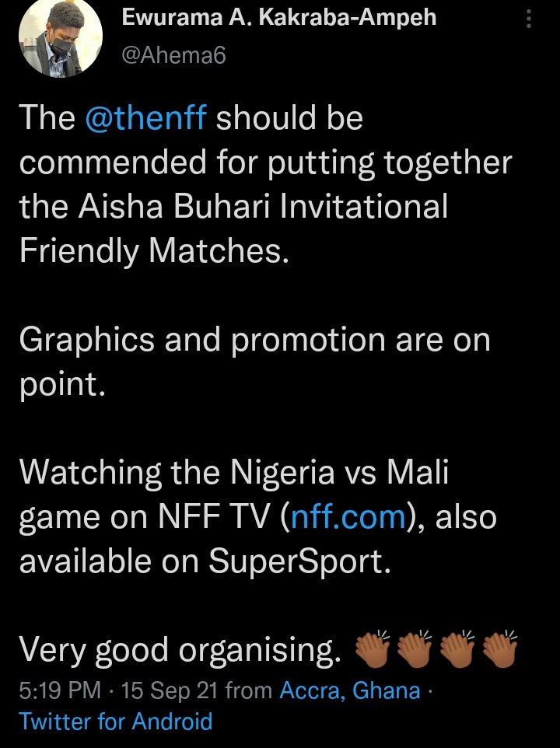Open Ewurama A. Kakraba-Ampeh's profile name
The image size is (560, 748).
click(279, 19)
